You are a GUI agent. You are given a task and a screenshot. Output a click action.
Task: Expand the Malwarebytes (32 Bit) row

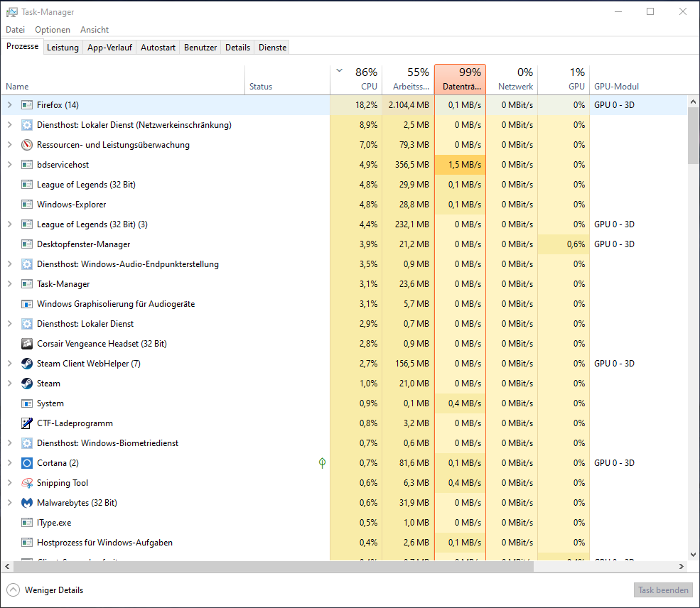click(x=9, y=503)
